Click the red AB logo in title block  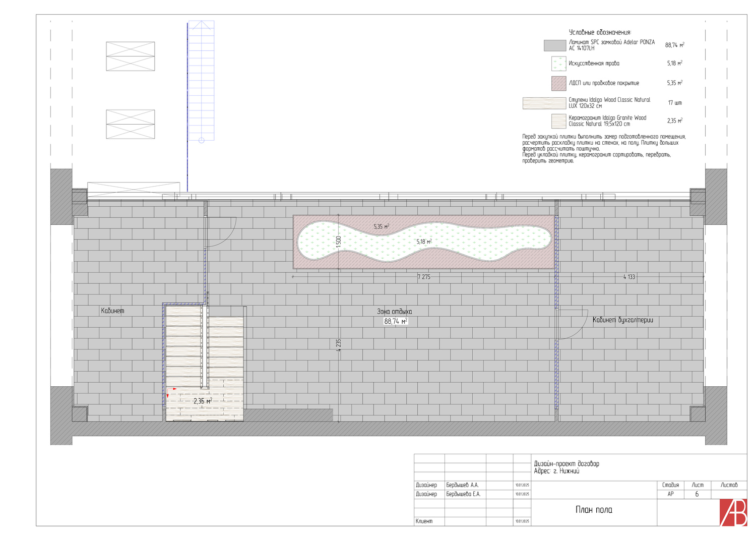click(733, 512)
